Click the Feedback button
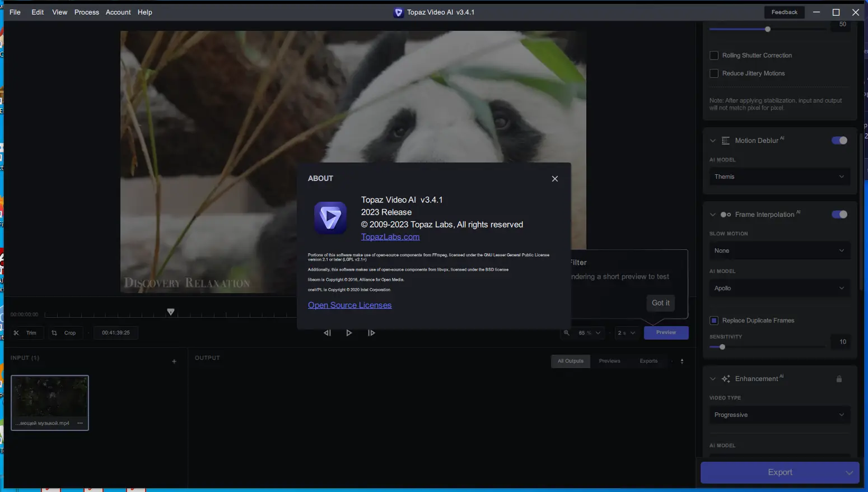This screenshot has height=492, width=868. (x=785, y=12)
